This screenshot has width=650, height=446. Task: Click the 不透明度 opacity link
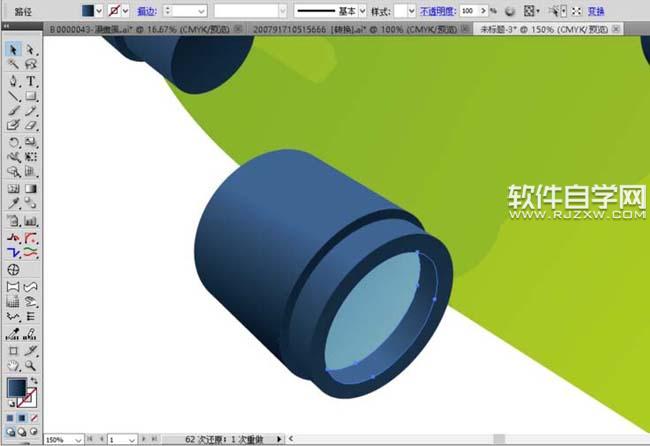click(438, 12)
